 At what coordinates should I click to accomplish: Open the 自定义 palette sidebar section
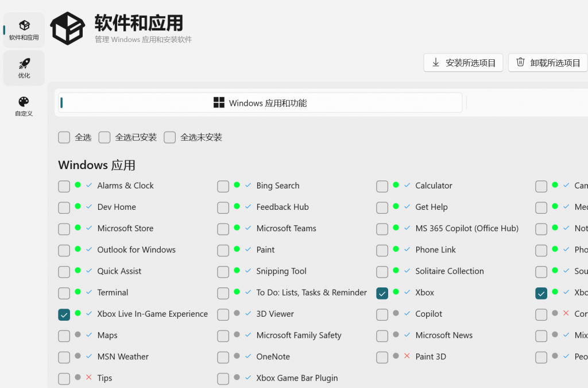click(24, 106)
